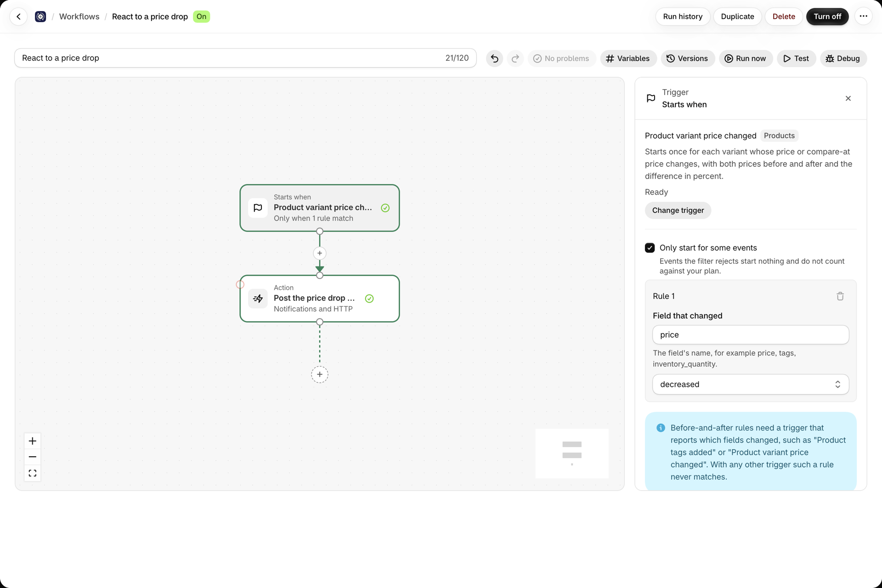Image resolution: width=882 pixels, height=588 pixels.
Task: Click the canvas minimap thumbnail
Action: point(572,453)
